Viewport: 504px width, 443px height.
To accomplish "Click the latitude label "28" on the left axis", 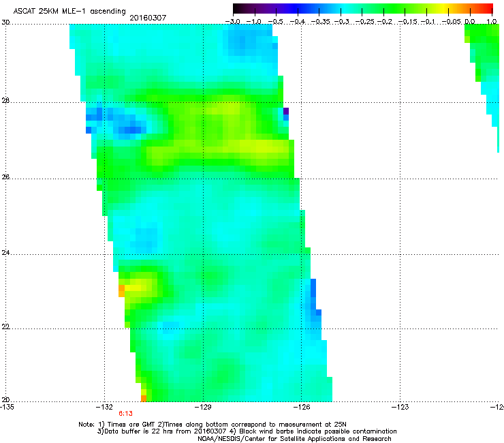I will click(5, 101).
